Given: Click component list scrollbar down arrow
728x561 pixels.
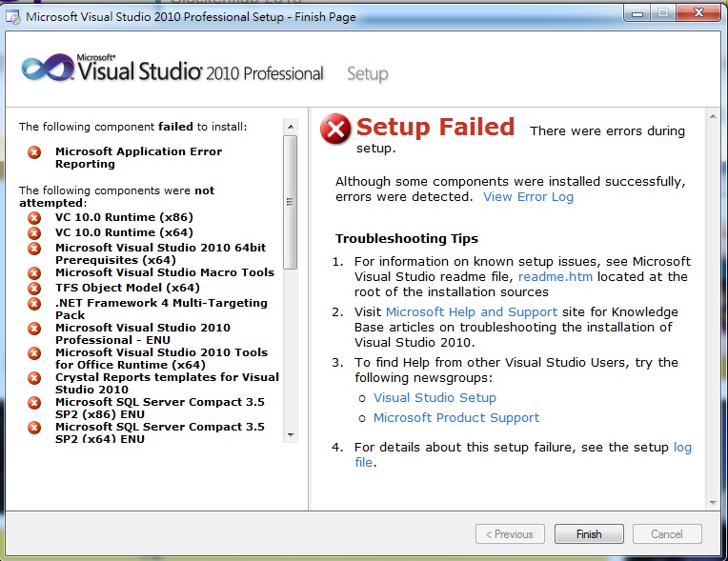Looking at the screenshot, I should pos(291,434).
